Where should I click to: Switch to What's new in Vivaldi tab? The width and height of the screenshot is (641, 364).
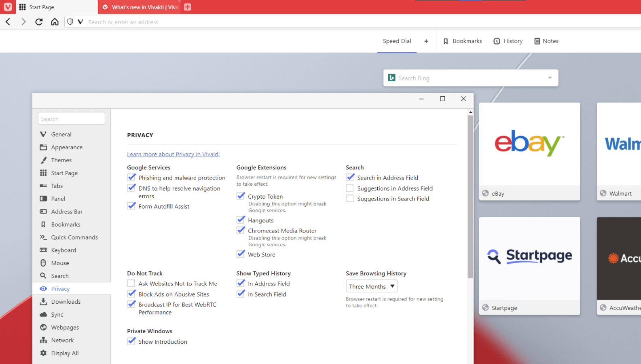(140, 7)
